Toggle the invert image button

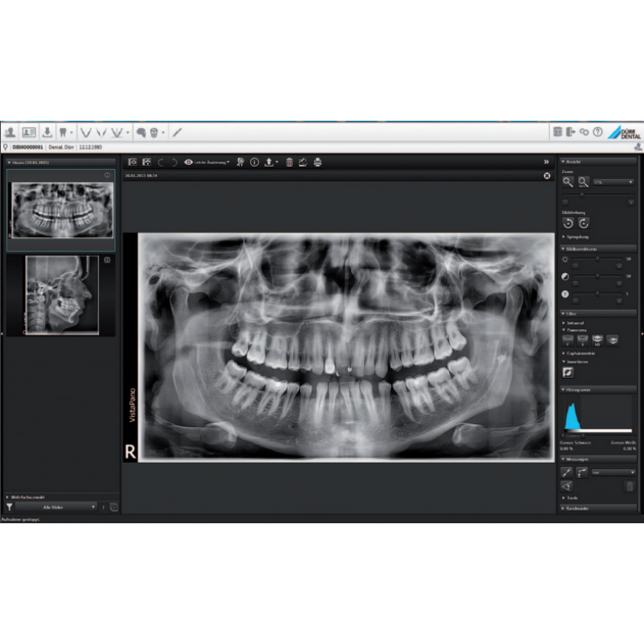(x=568, y=373)
